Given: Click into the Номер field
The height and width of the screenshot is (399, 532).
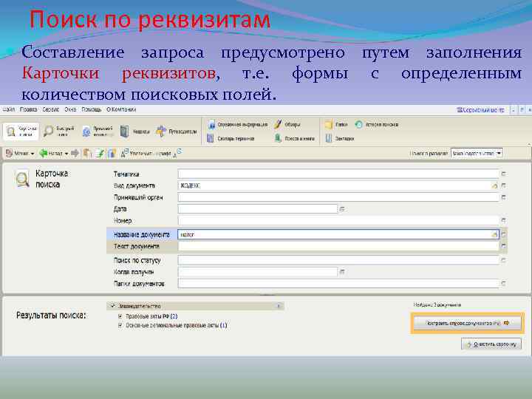Looking at the screenshot, I should click(x=338, y=220).
